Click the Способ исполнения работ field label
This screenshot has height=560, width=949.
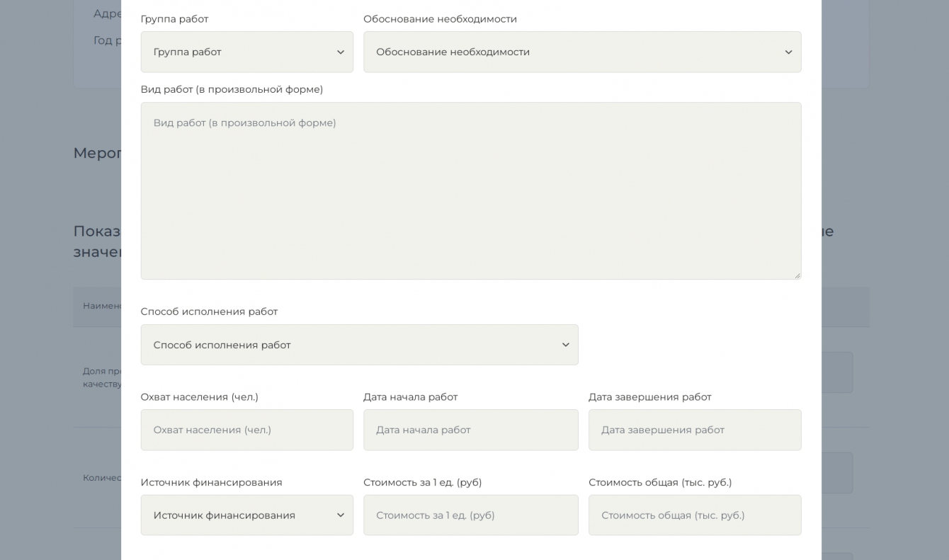209,312
